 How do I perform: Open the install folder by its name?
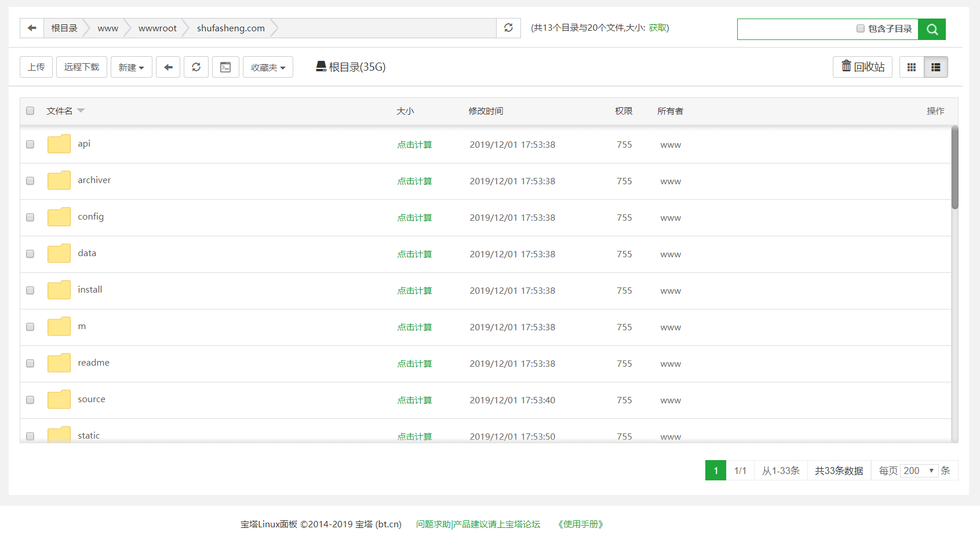(x=90, y=290)
